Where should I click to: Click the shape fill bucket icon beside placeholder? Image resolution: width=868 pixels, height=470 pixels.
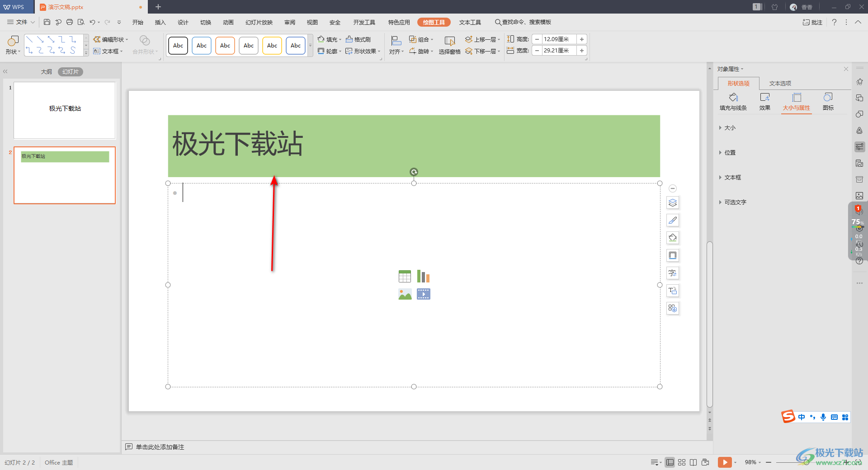point(673,238)
